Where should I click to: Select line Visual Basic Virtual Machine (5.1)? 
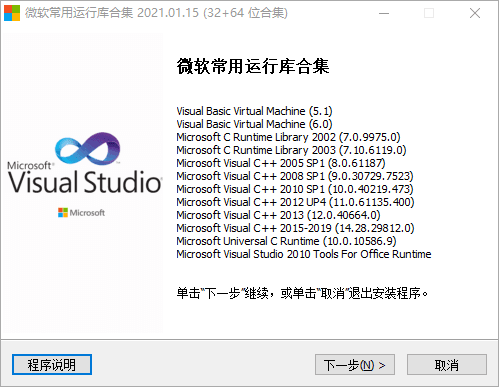click(x=254, y=111)
